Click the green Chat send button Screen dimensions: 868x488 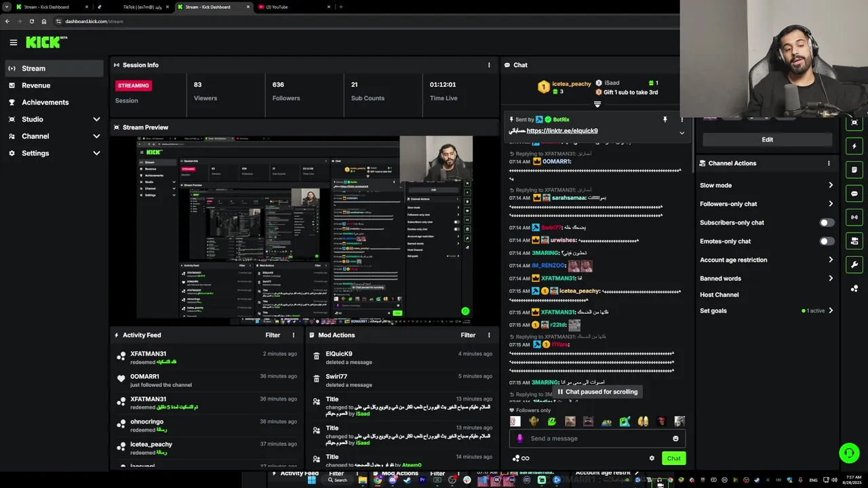point(673,458)
